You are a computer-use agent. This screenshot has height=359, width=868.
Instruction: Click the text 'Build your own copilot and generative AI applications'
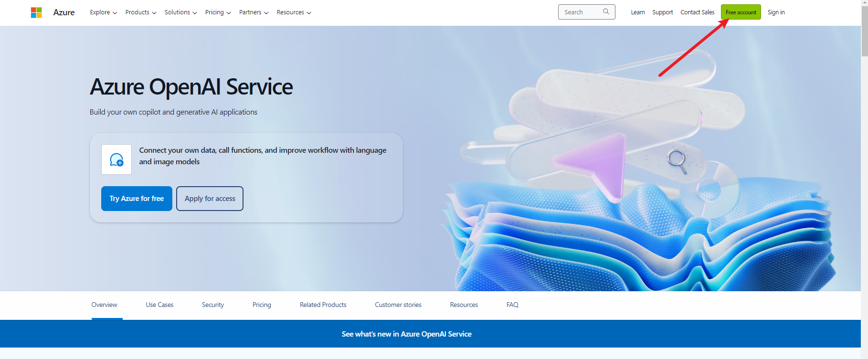[173, 112]
